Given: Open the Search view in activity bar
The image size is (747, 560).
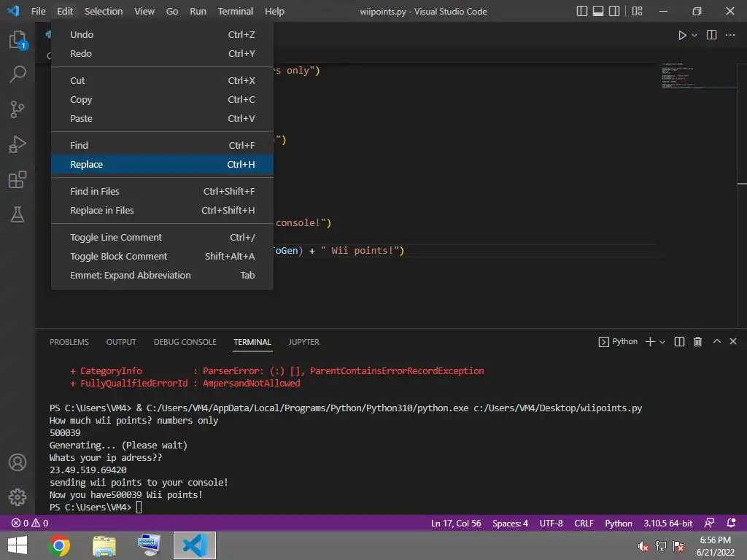Looking at the screenshot, I should 18,74.
